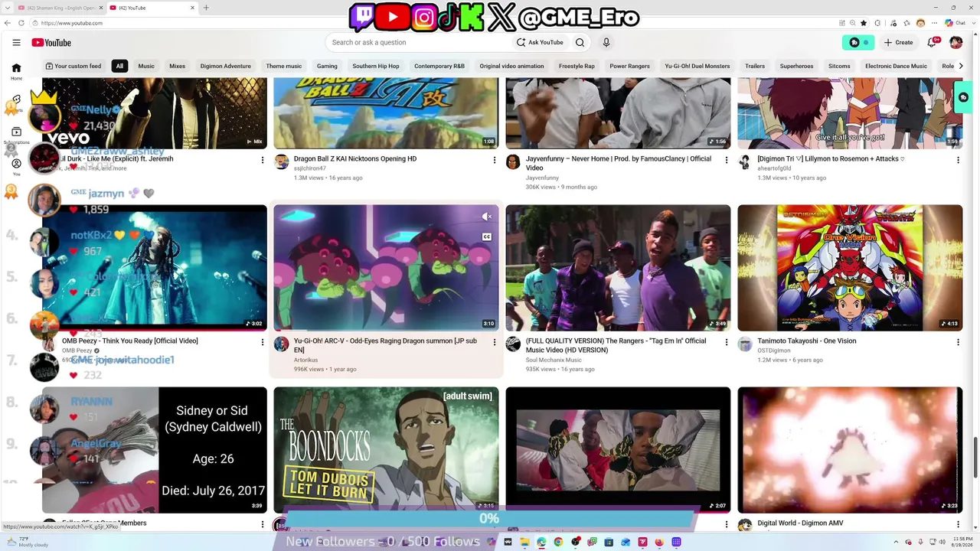Open Soul Mechanix Music channel avatar
This screenshot has height=551, width=980.
(513, 344)
